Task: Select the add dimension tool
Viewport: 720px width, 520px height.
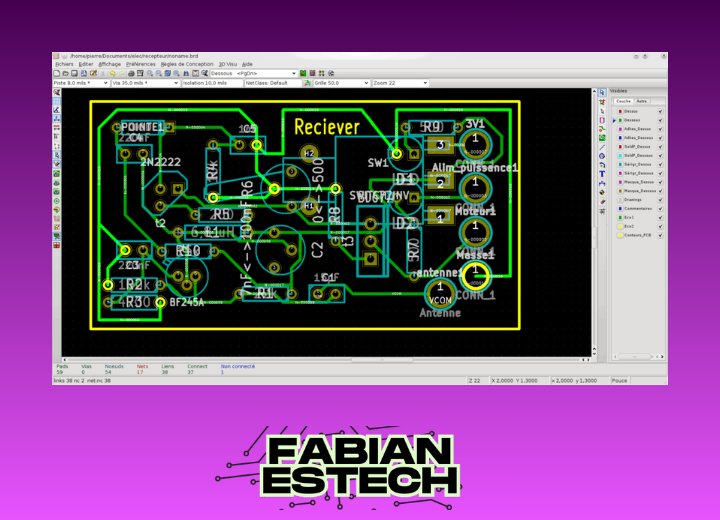Action: (602, 183)
